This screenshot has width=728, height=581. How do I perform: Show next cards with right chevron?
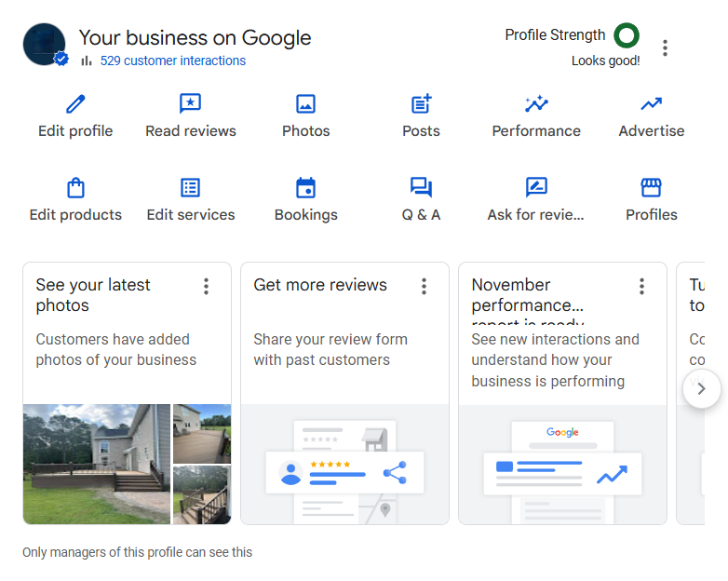pyautogui.click(x=702, y=388)
